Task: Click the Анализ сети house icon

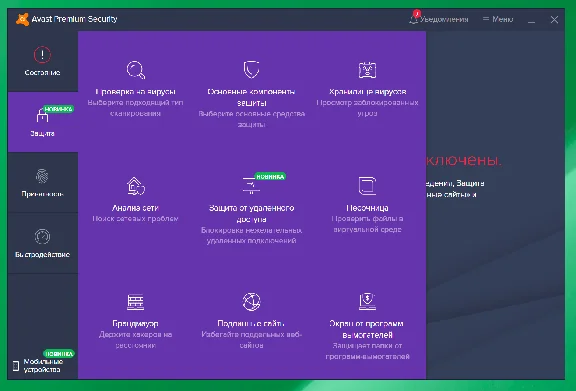Action: pyautogui.click(x=136, y=186)
